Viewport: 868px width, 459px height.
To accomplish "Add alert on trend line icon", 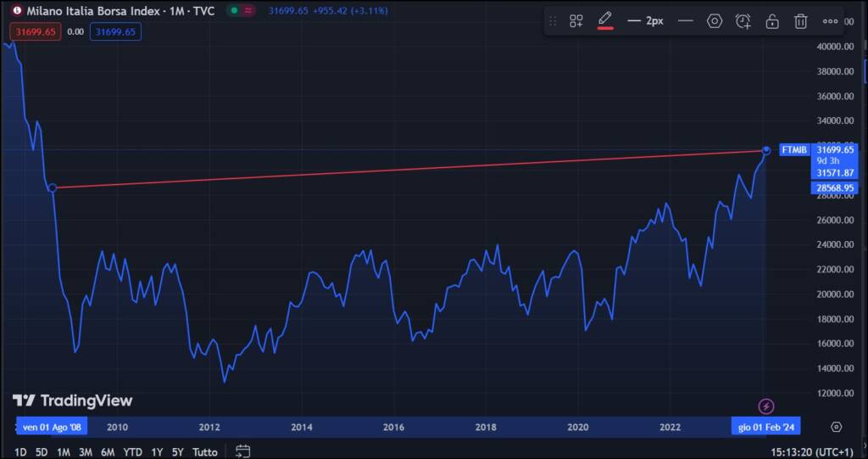I will [743, 21].
